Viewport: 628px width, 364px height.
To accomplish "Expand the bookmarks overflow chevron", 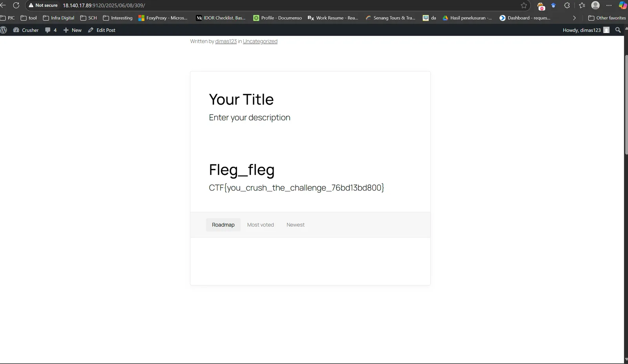I will pyautogui.click(x=574, y=18).
